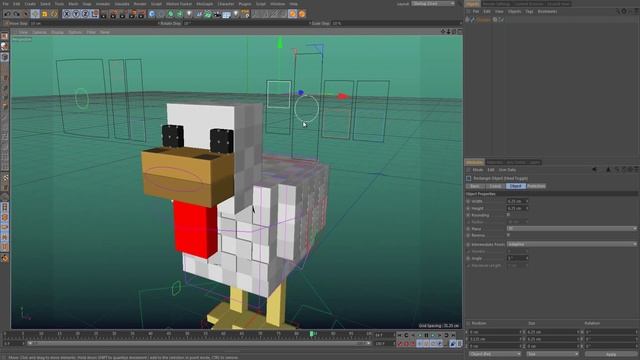Screen dimensions: 640x360
Task: Open the File menu in main menu bar
Action: 5,4
